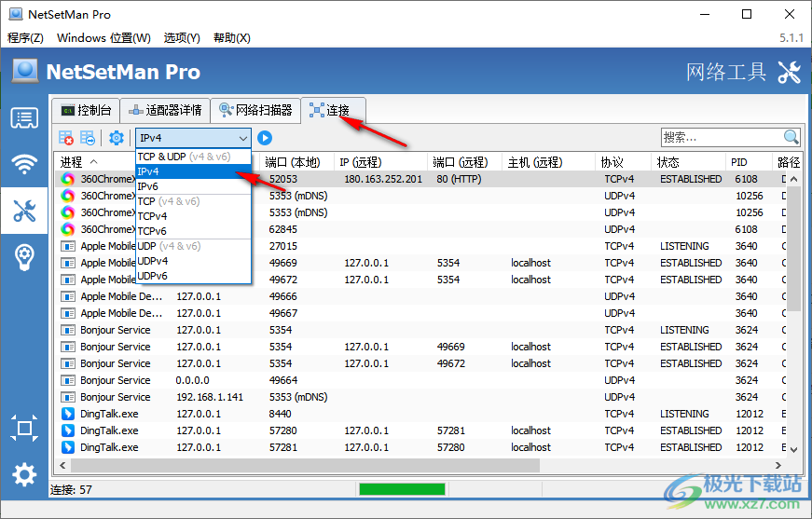Sort by 进程 column header
This screenshot has width=812, height=519.
(x=96, y=162)
